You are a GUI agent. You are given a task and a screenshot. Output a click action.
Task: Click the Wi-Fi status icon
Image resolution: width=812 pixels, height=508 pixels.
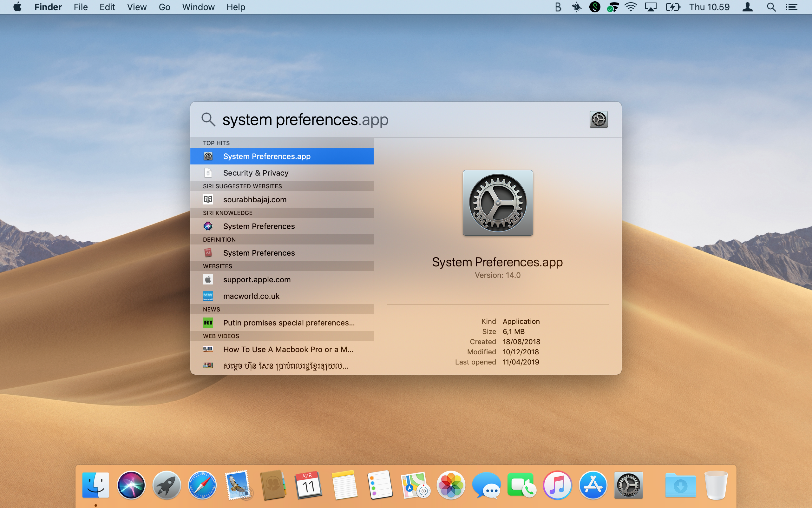631,7
